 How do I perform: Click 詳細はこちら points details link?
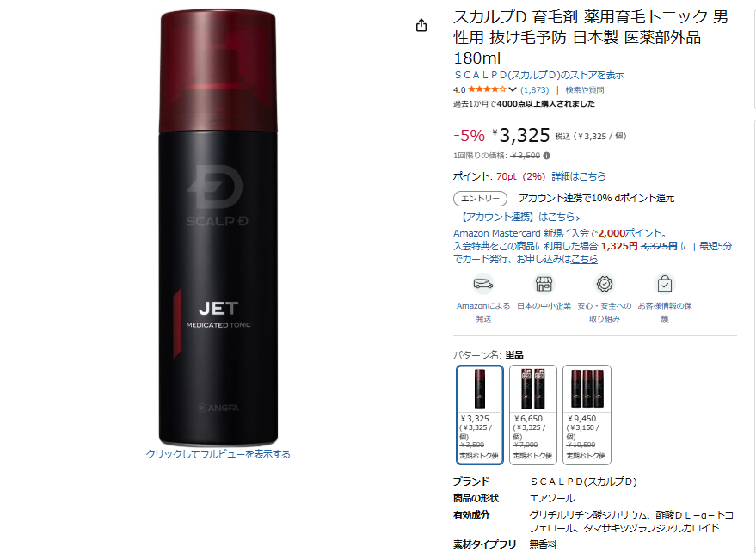coord(579,176)
